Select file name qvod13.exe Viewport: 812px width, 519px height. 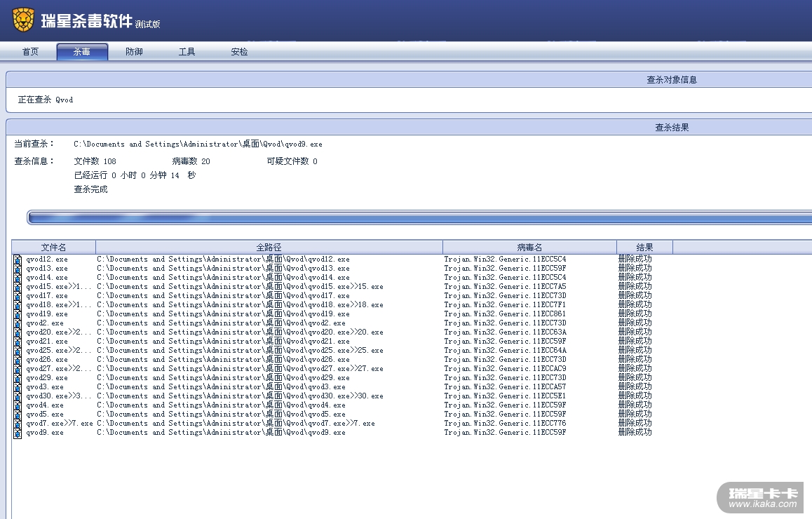[46, 269]
